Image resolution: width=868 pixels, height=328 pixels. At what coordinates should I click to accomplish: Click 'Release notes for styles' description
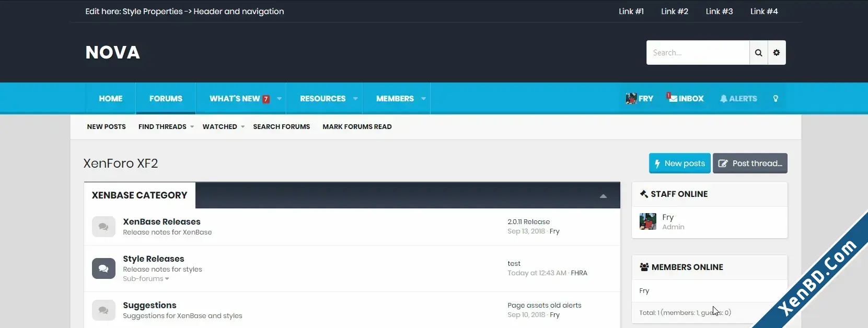tap(163, 270)
